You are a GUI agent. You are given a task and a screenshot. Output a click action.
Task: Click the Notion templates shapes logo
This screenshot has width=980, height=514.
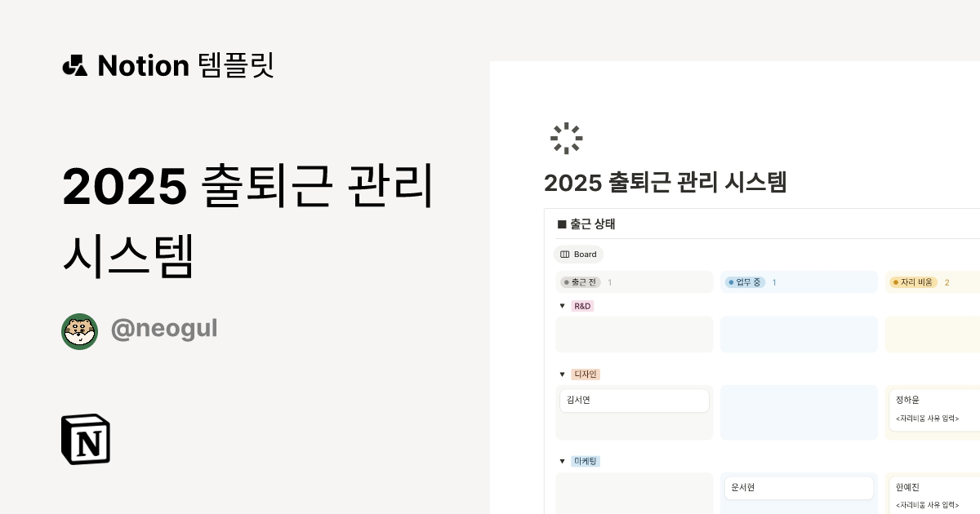coord(74,65)
